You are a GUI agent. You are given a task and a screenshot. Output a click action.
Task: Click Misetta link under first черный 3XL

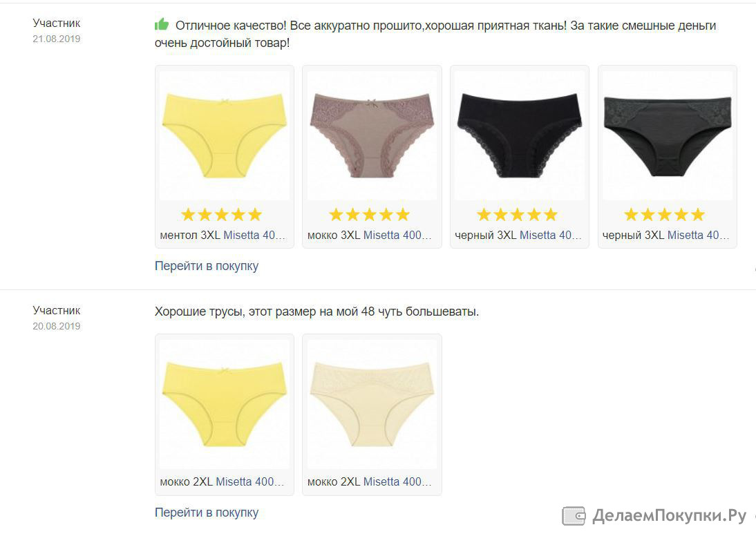click(x=551, y=236)
